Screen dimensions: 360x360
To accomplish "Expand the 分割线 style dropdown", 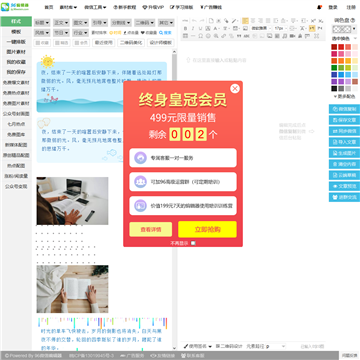I will (121, 23).
